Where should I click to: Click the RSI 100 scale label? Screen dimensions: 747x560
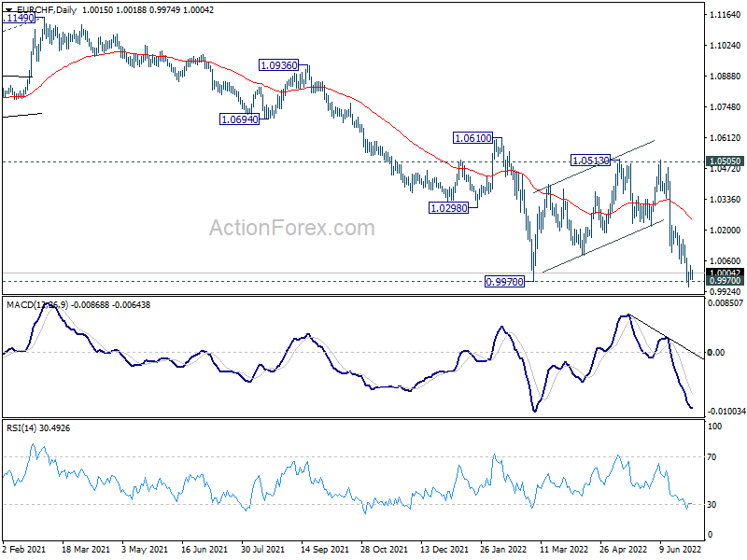tap(714, 427)
